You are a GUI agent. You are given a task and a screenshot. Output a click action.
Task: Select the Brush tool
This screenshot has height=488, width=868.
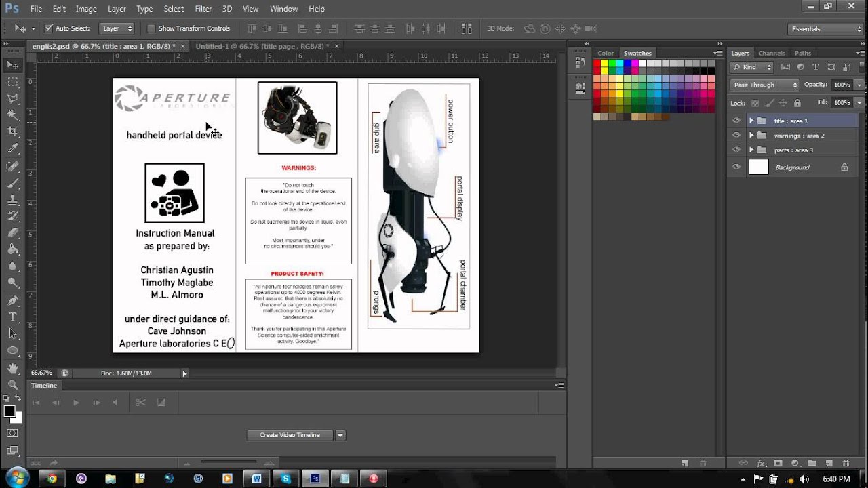[13, 183]
